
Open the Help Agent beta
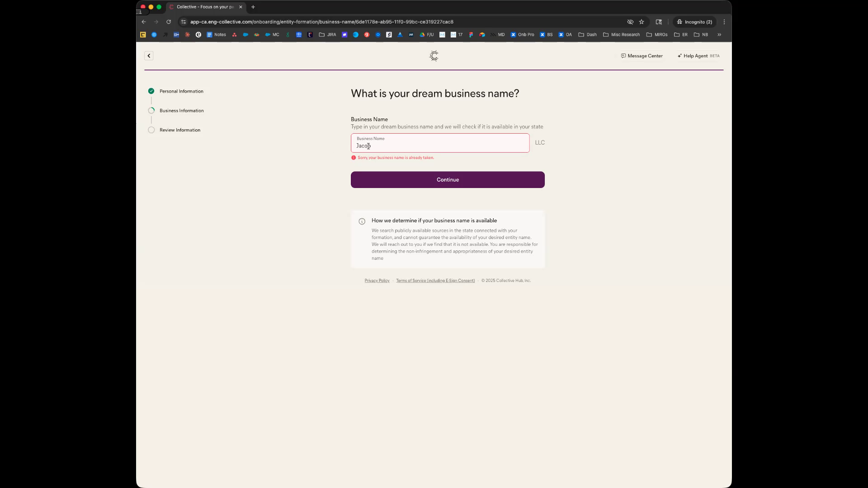coord(698,56)
